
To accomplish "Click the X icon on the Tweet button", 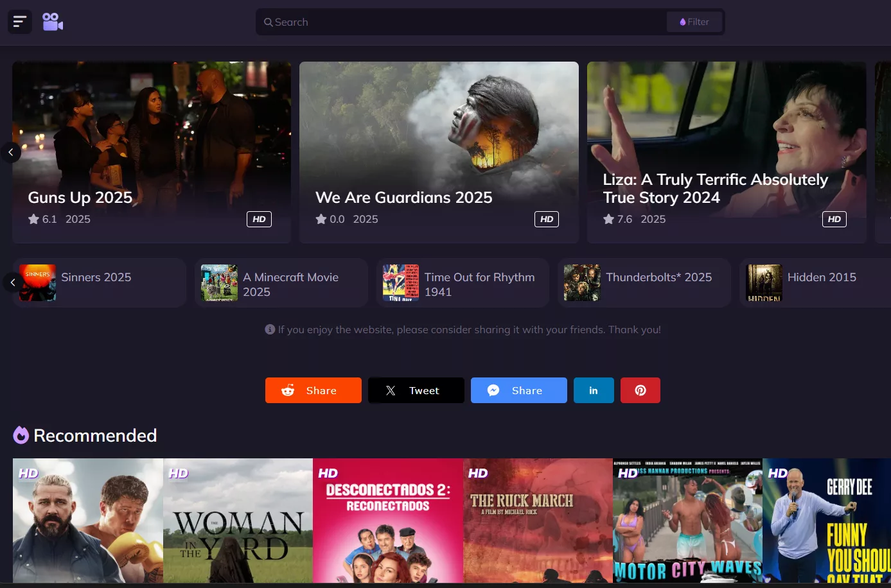I will coord(391,390).
